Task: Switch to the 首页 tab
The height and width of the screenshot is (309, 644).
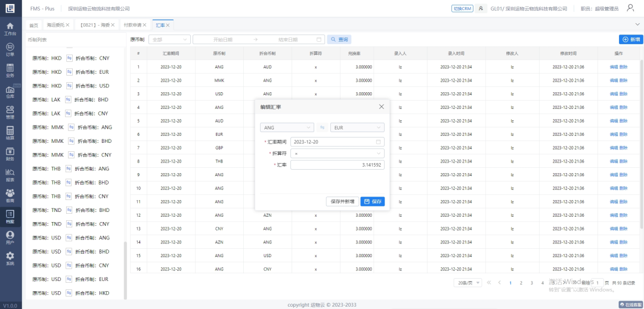Action: point(33,25)
